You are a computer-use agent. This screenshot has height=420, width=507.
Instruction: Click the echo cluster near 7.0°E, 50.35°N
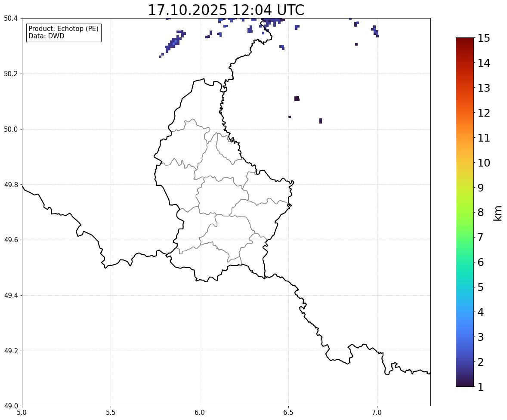(375, 31)
